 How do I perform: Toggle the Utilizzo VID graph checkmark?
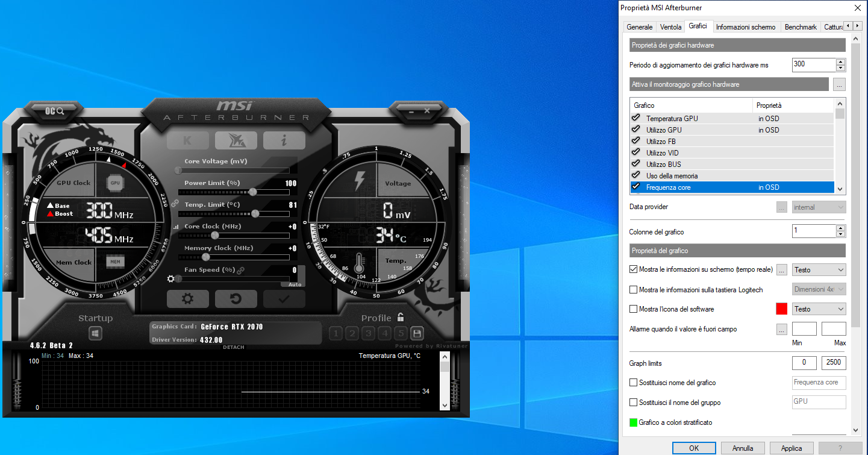pyautogui.click(x=635, y=152)
